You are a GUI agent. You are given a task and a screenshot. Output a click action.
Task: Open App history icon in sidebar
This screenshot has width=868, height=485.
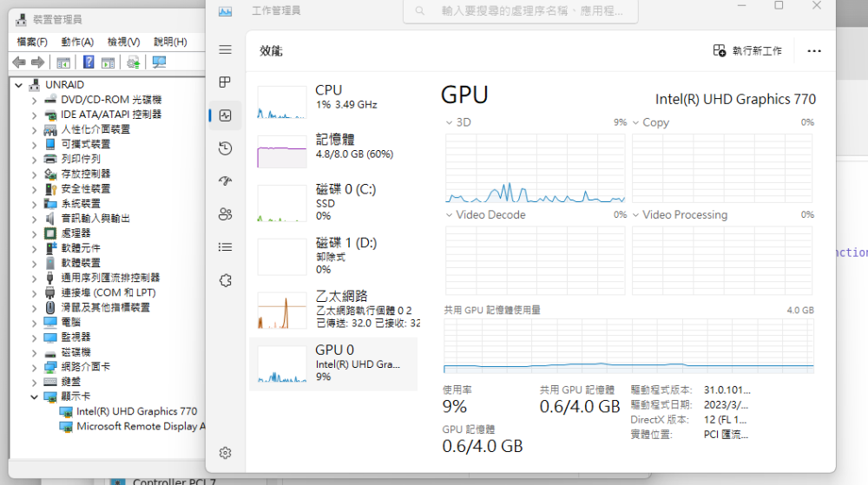click(226, 148)
